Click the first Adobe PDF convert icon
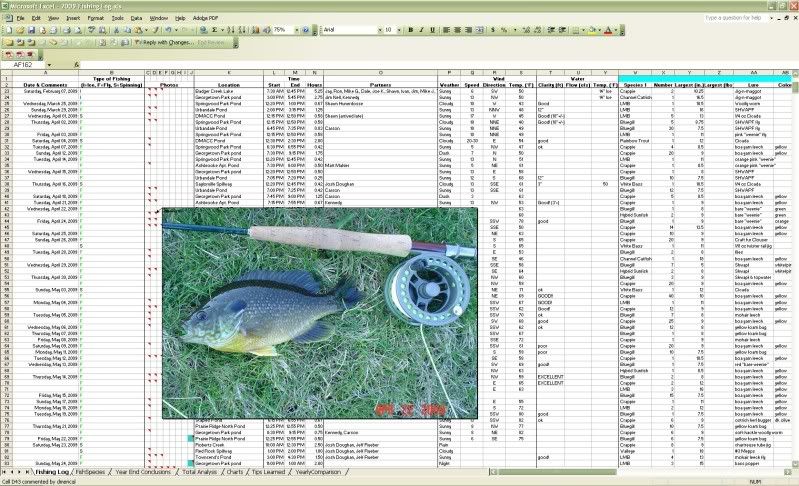Screen dimensions: 799x486 click(9, 54)
